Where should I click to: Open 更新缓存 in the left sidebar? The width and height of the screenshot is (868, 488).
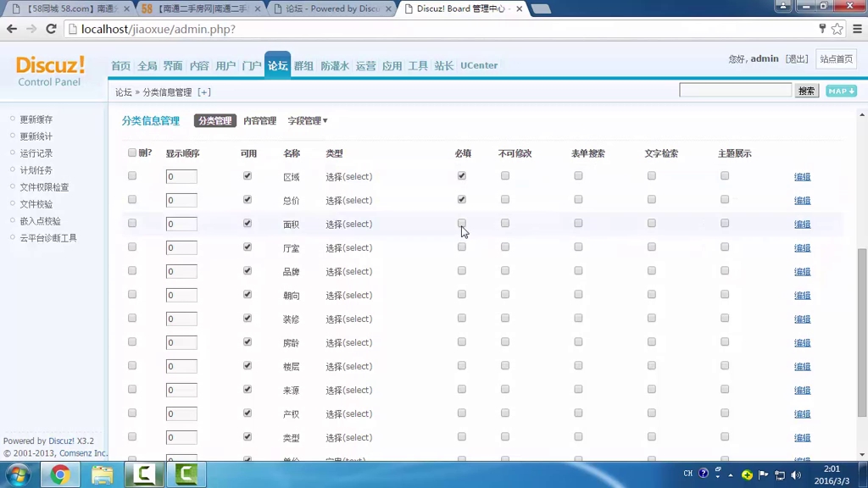point(36,119)
